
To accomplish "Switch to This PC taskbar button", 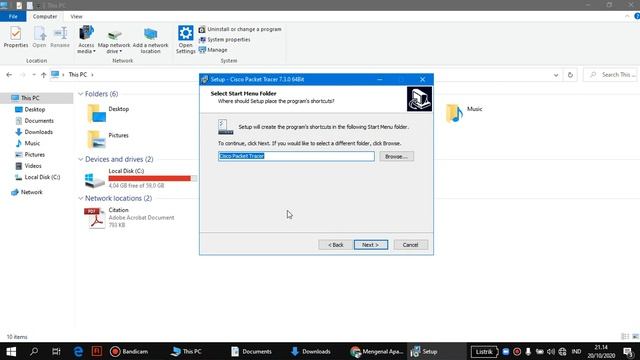I will tap(186, 351).
